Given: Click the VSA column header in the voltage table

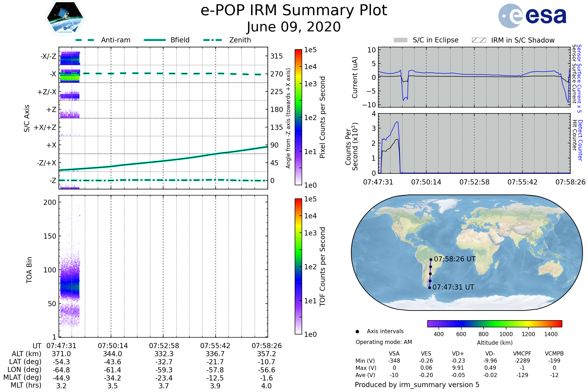Looking at the screenshot, I should click(x=394, y=354).
